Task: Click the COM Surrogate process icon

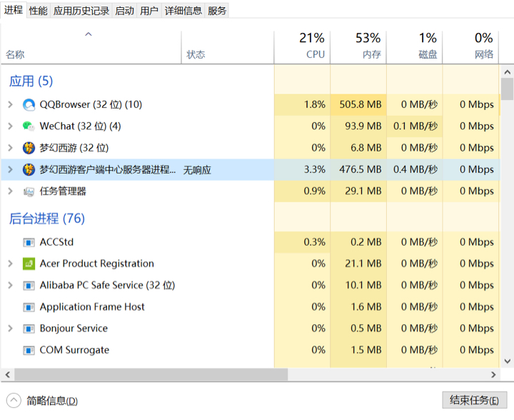Action: 29,350
